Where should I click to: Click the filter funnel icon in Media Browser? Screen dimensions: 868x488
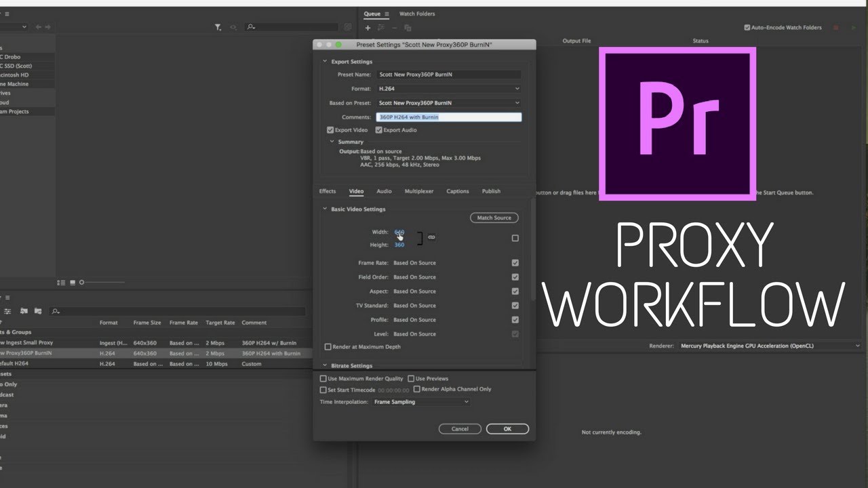click(x=218, y=27)
